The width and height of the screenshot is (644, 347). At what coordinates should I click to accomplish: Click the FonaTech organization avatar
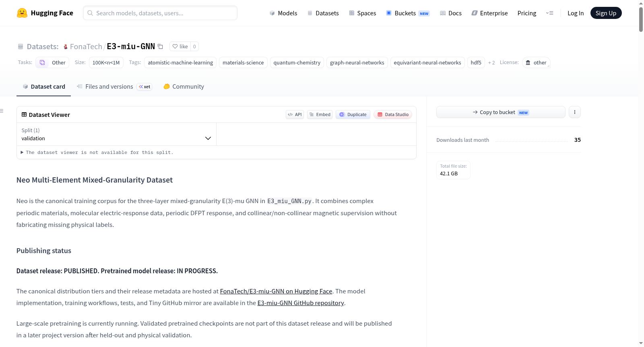coord(66,47)
